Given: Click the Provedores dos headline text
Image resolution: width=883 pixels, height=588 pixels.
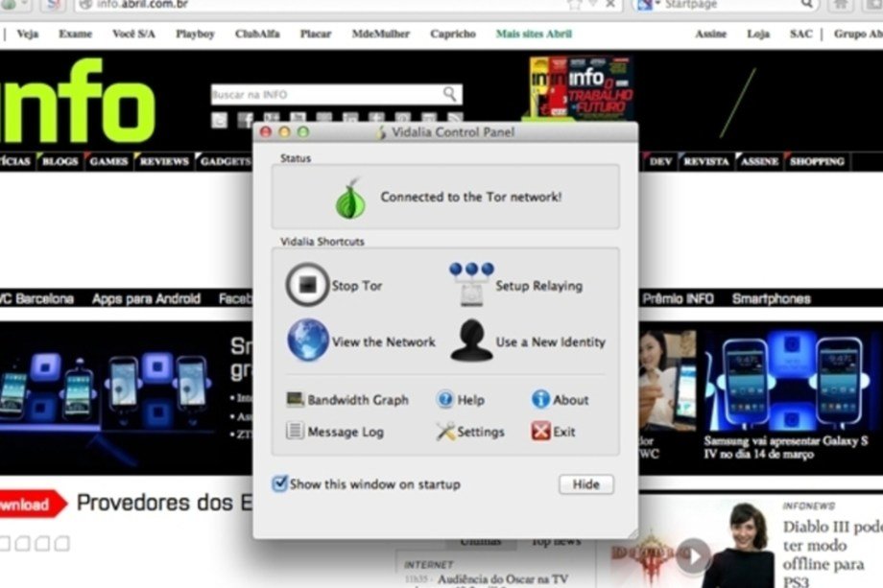Looking at the screenshot, I should coord(164,503).
